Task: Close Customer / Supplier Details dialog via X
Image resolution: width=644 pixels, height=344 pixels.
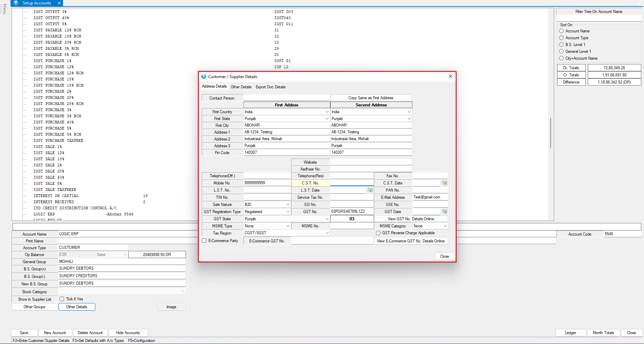Action: pos(450,76)
